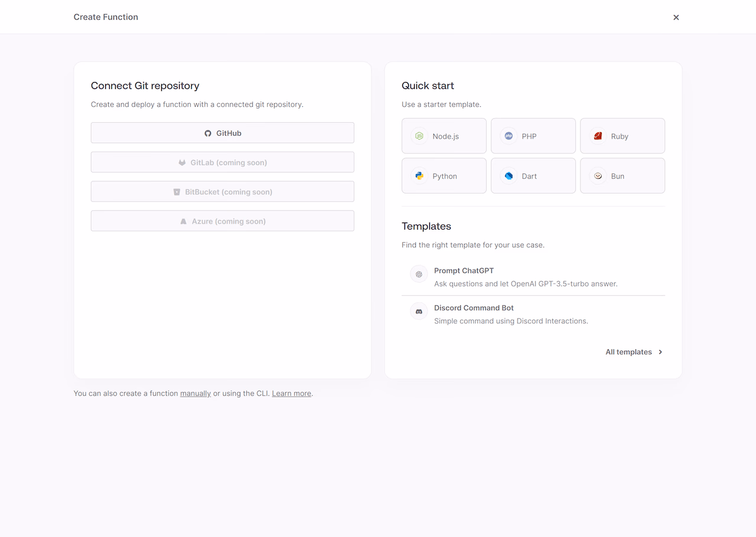
Task: Follow the 'manually' link
Action: click(x=195, y=393)
